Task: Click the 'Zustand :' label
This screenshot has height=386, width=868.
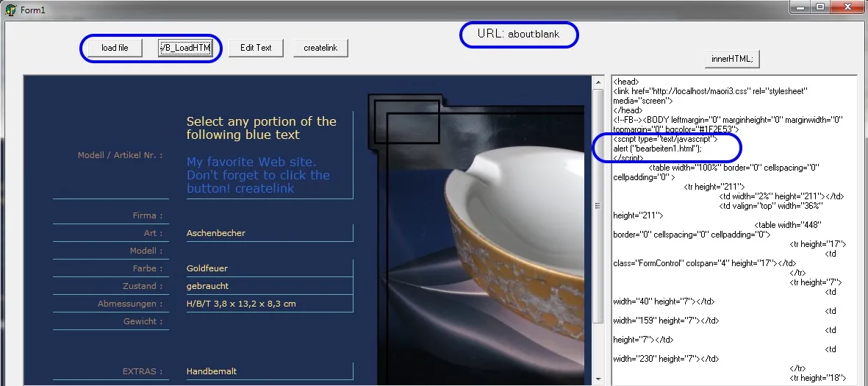Action: tap(143, 286)
